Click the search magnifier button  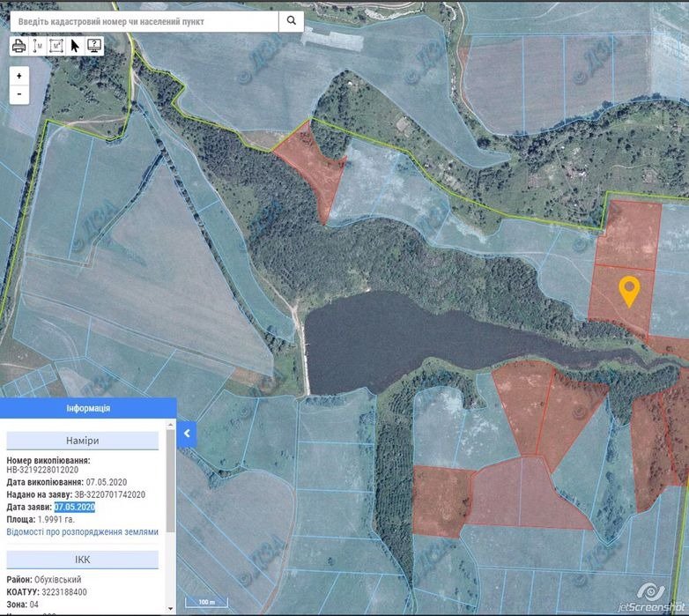click(291, 21)
